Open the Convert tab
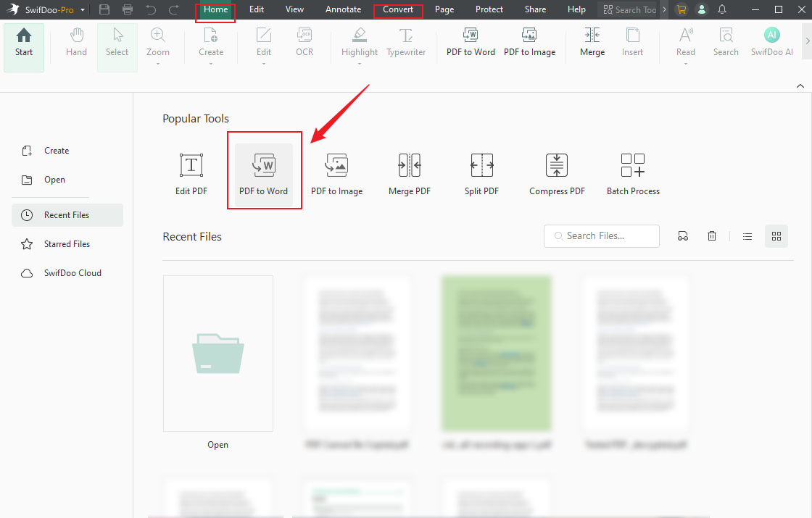Image resolution: width=812 pixels, height=518 pixels. click(398, 9)
